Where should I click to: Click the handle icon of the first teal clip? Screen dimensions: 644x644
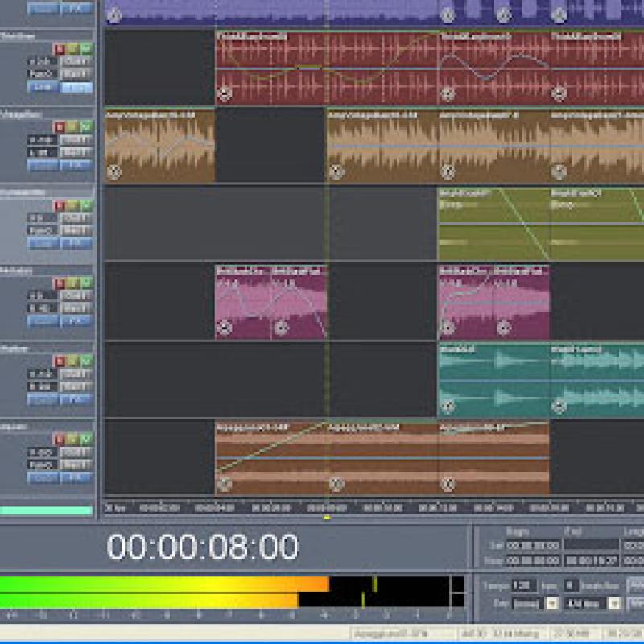448,407
